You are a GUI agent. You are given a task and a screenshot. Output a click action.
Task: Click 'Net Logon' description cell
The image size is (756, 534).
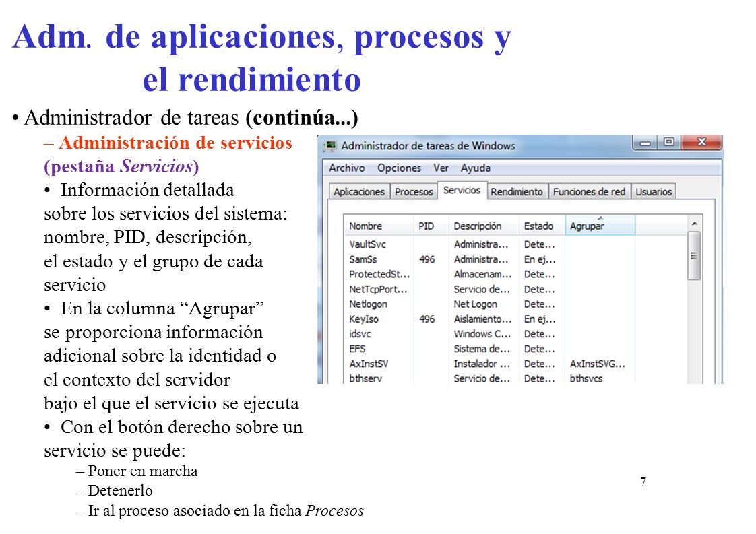476,304
